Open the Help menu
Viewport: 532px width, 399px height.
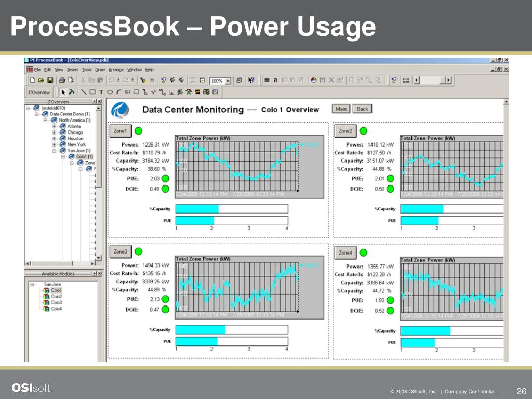point(150,70)
